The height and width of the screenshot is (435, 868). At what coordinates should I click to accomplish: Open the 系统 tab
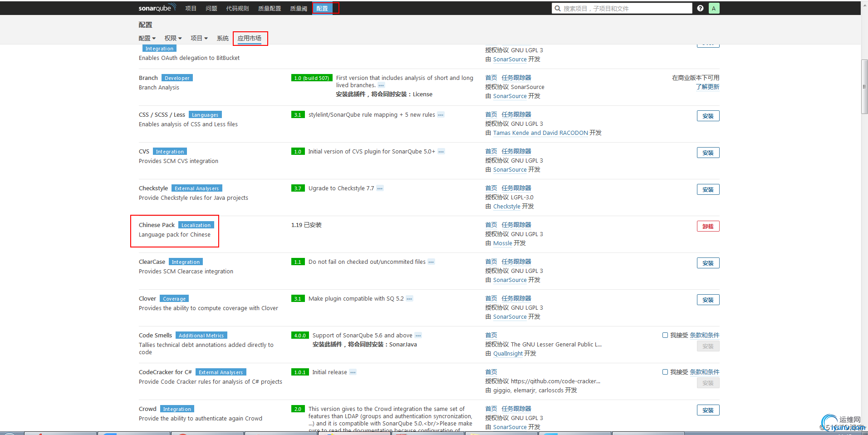[x=222, y=38]
